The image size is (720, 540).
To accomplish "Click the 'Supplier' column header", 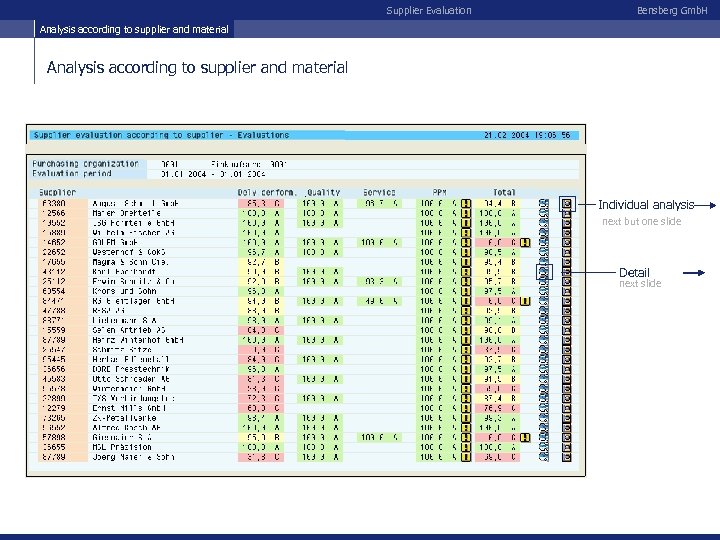I will [57, 192].
